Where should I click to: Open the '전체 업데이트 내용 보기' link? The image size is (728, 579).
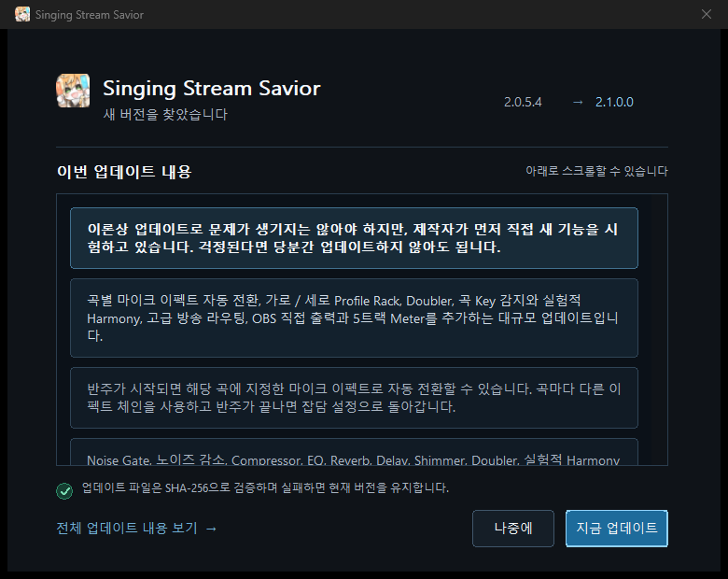136,529
